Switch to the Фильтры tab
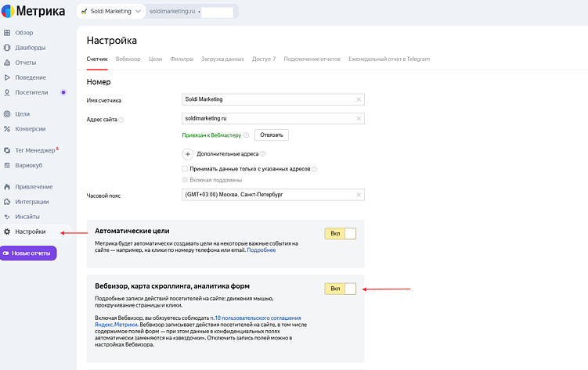Screen dimensions: 588x370 (182, 59)
